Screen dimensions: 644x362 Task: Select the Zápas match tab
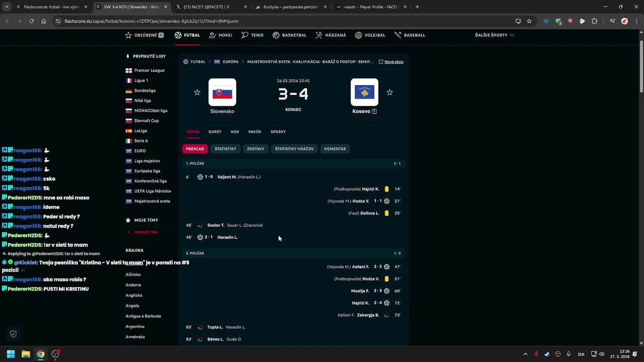coord(193,132)
